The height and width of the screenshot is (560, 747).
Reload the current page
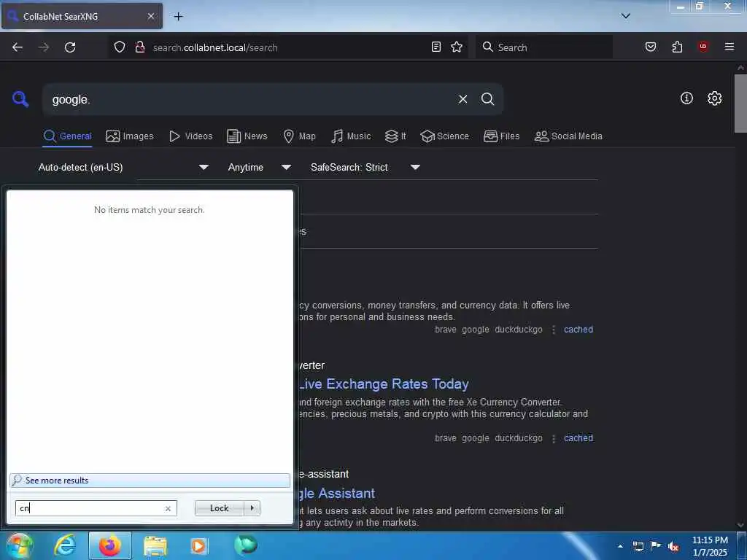pos(70,47)
